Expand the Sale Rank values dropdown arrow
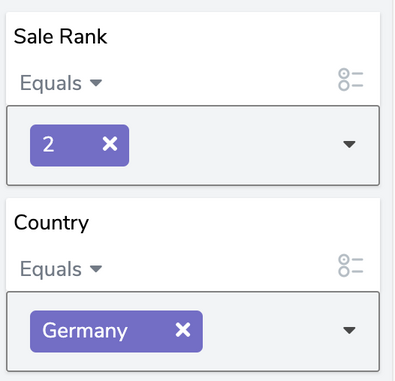The height and width of the screenshot is (381, 395). click(349, 144)
